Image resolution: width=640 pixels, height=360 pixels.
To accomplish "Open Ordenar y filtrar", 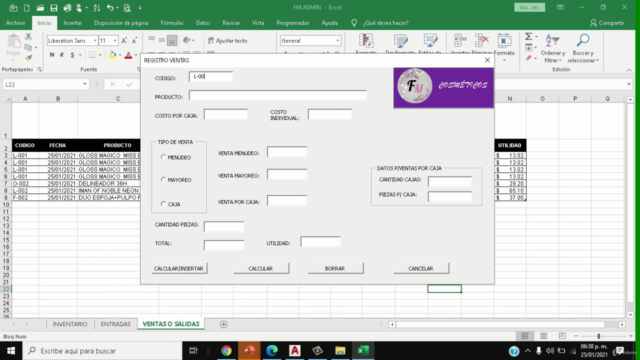I will click(x=553, y=48).
